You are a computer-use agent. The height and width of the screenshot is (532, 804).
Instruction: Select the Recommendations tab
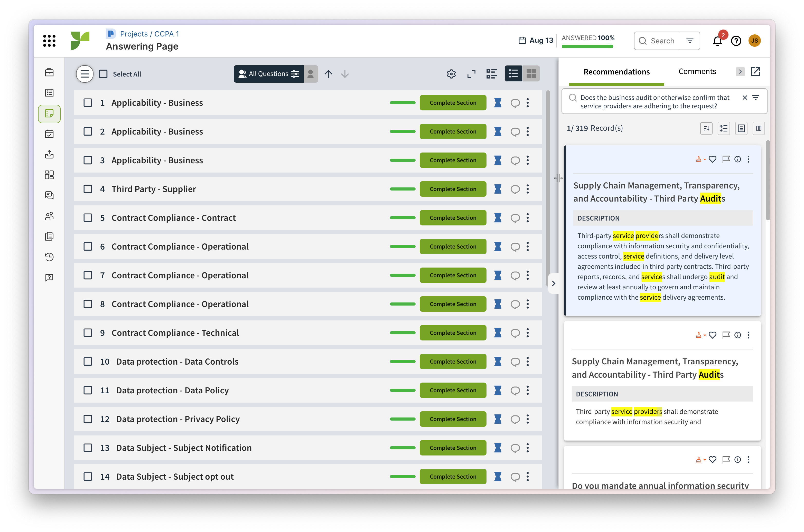tap(616, 72)
